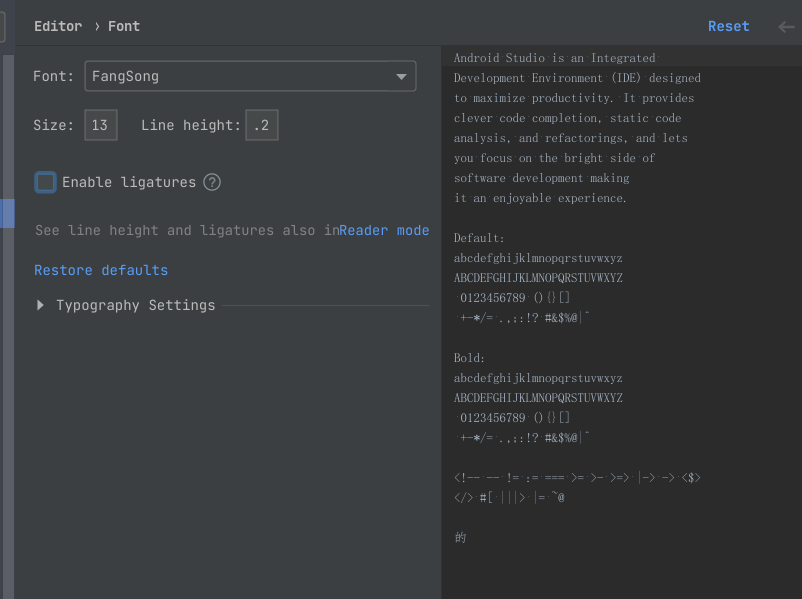Open the Font family dropdown showing FangSong
802x599 pixels.
[250, 76]
